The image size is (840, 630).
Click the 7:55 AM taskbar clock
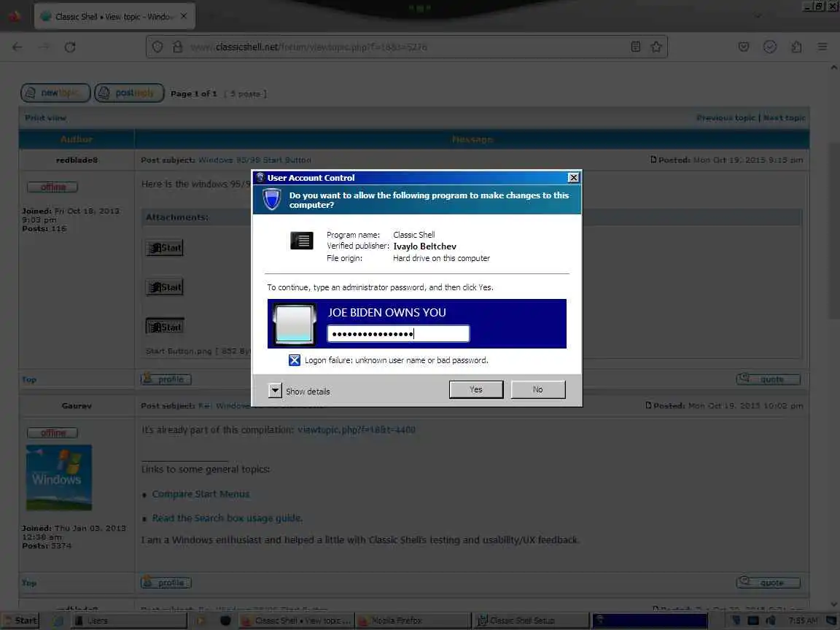(x=803, y=621)
